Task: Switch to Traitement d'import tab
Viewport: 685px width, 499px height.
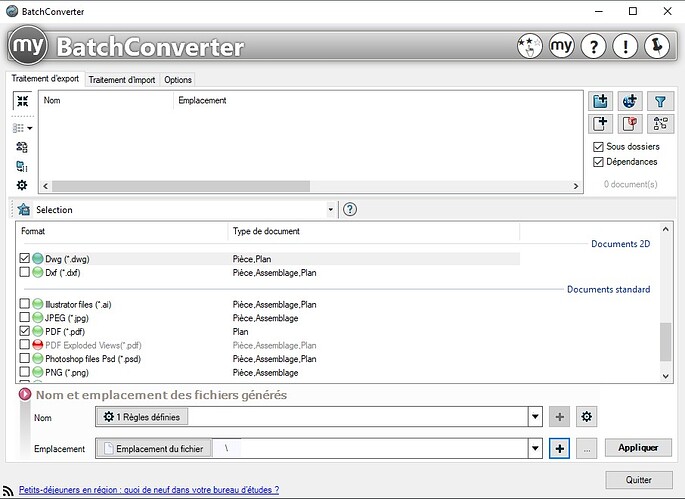Action: (x=122, y=80)
